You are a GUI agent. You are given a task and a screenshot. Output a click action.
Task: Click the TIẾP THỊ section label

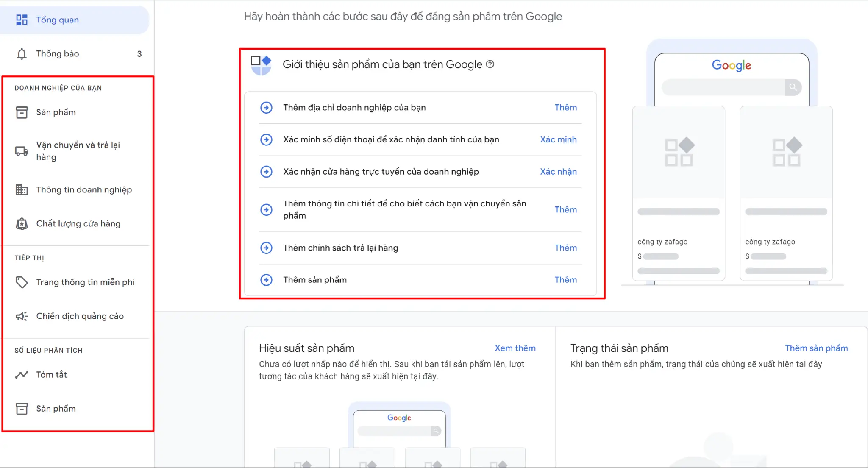click(x=29, y=258)
